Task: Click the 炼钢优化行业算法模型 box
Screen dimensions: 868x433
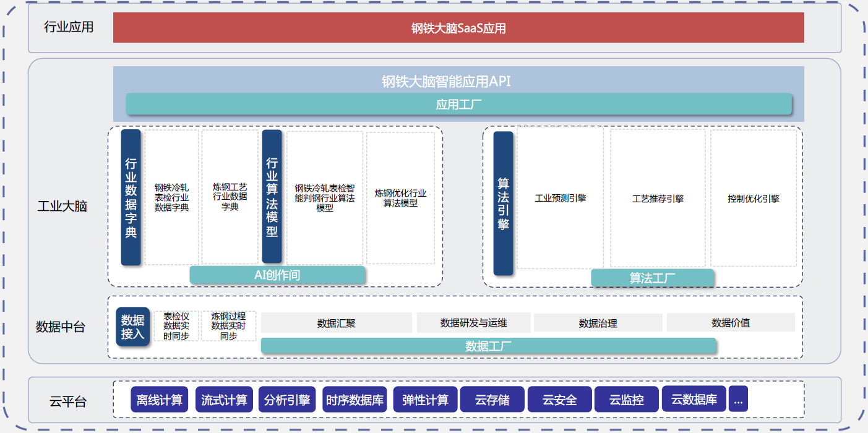Action: pos(400,197)
